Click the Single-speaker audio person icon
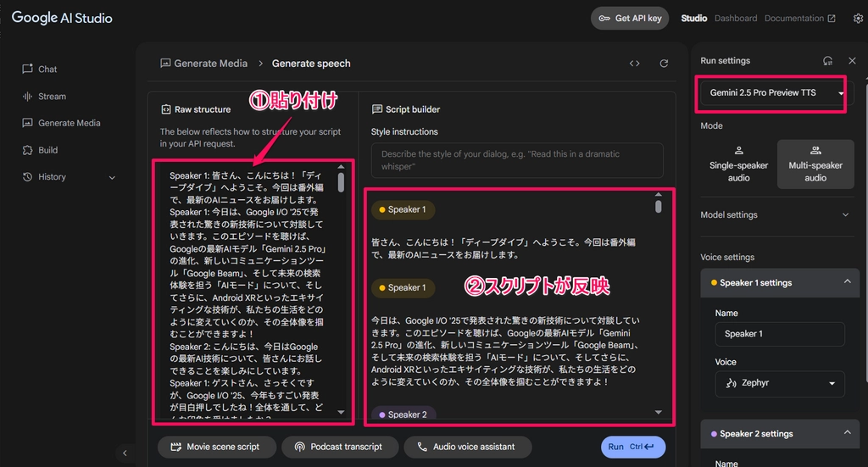This screenshot has width=868, height=467. 738,151
